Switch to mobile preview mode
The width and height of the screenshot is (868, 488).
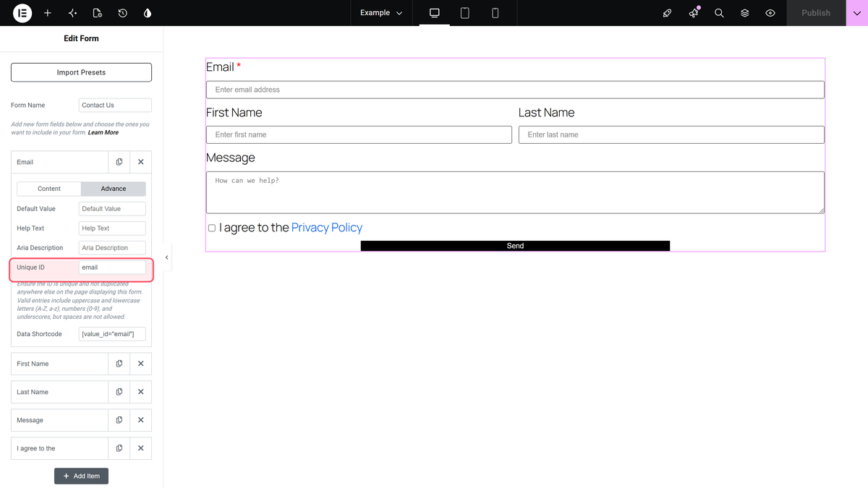pyautogui.click(x=495, y=13)
